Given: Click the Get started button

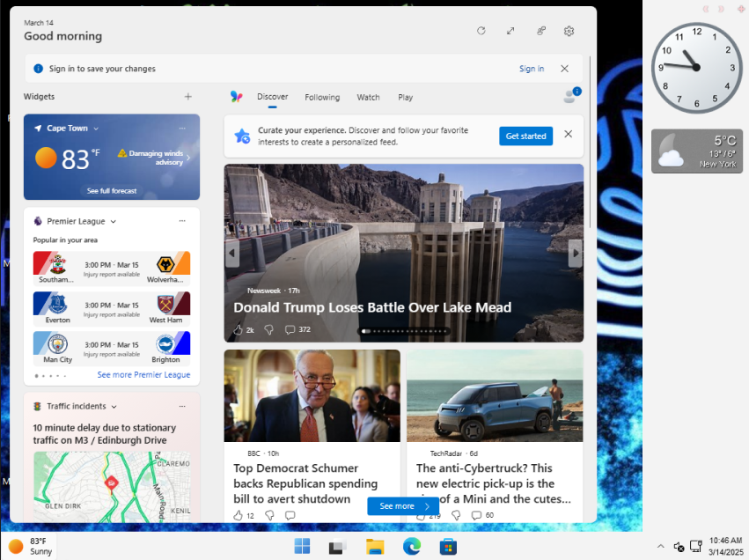Looking at the screenshot, I should click(526, 136).
